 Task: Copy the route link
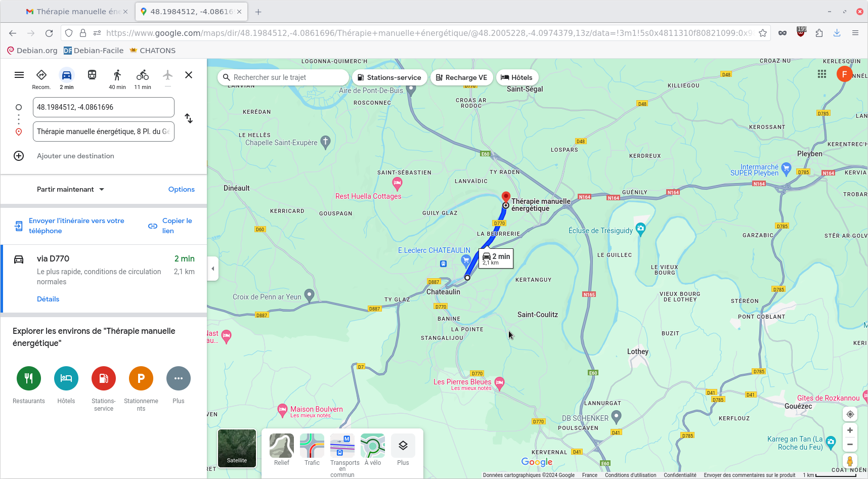coord(170,226)
